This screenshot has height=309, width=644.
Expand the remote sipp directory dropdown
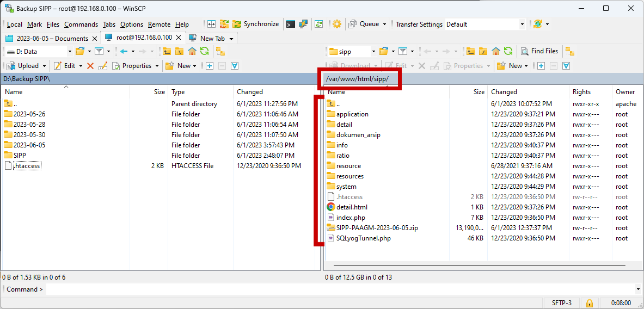(x=373, y=51)
